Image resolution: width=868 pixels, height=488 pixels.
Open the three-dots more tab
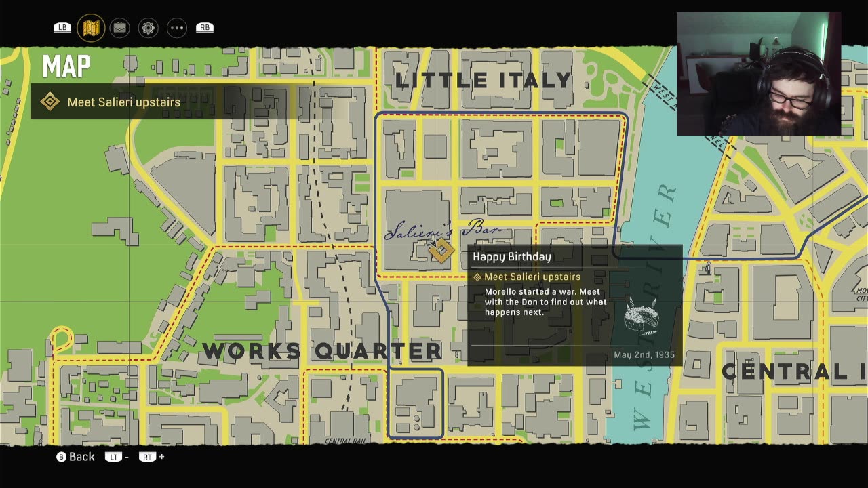176,28
